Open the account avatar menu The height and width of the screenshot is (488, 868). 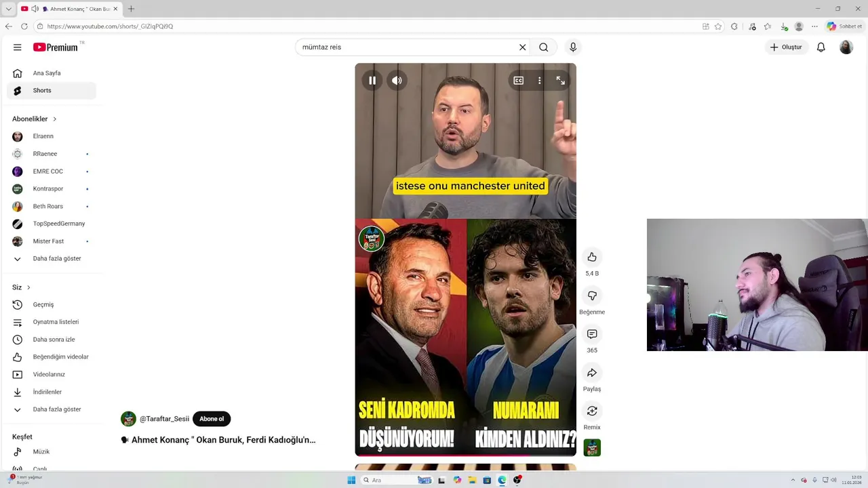pos(846,47)
